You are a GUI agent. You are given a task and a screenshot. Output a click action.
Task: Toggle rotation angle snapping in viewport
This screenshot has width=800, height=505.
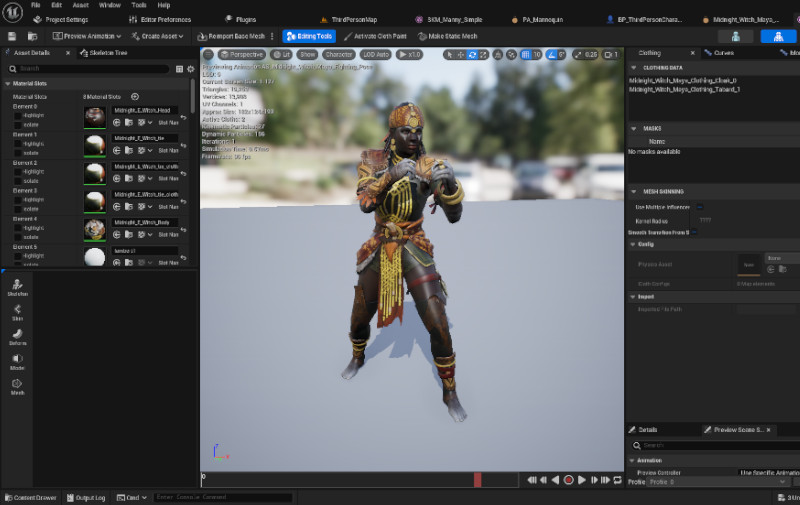551,55
